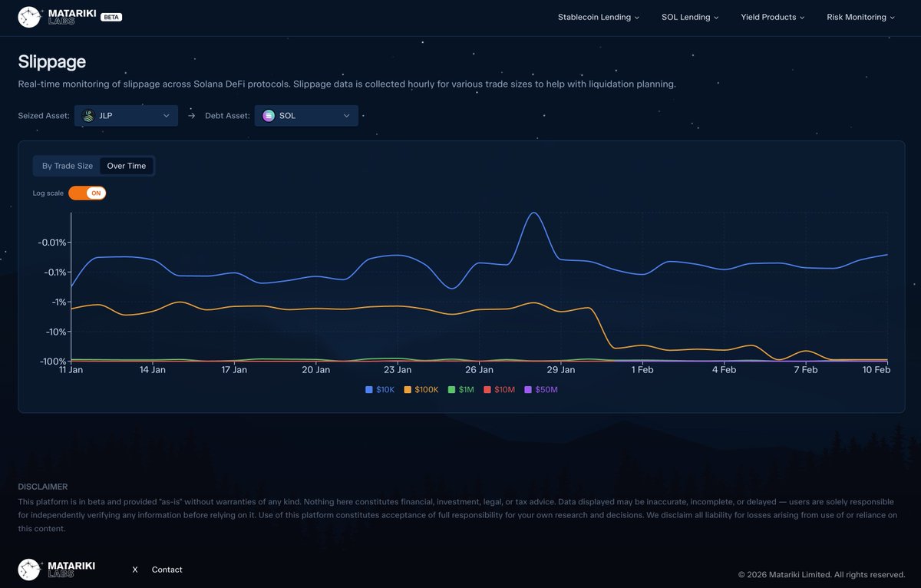
Task: Open the X social link in footer
Action: (135, 570)
